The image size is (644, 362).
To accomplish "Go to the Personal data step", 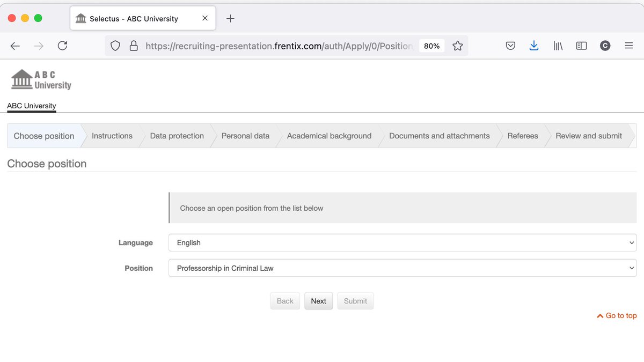I will coord(245,136).
